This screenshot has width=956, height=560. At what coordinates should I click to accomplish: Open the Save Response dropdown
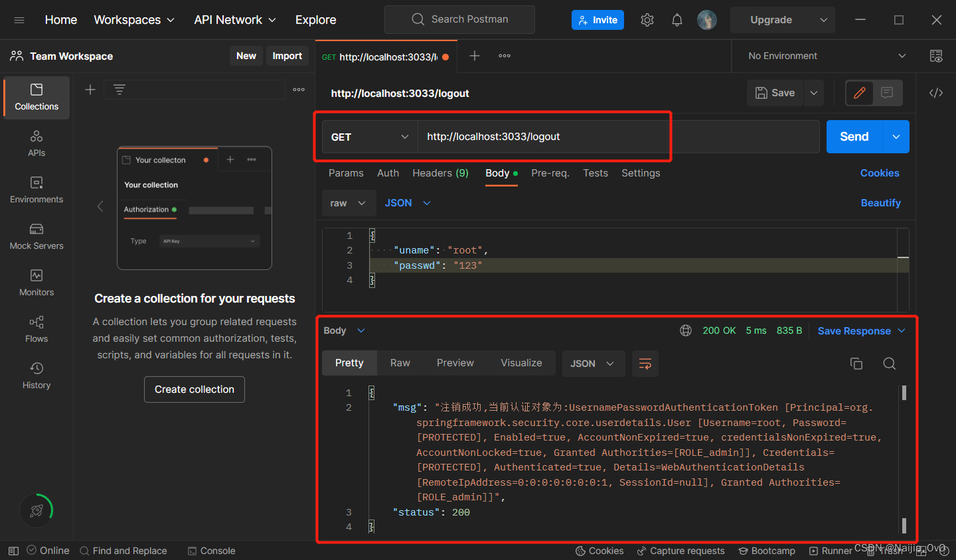coord(862,330)
